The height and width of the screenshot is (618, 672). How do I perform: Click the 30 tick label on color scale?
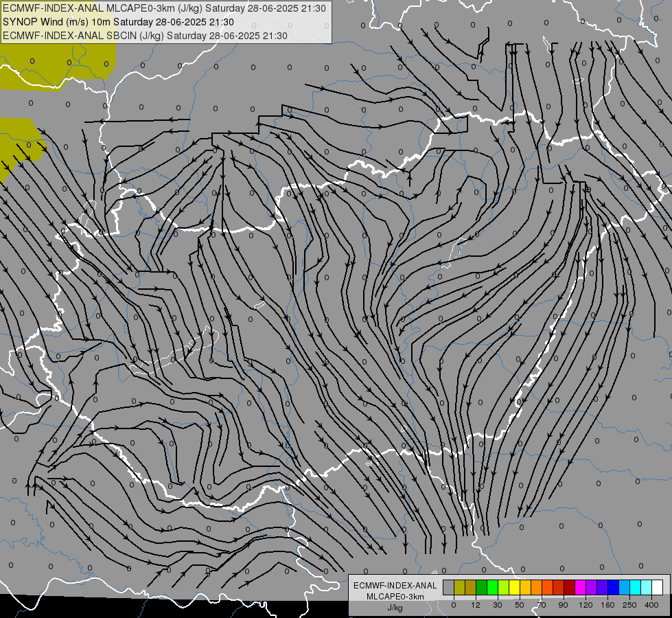pos(498,605)
